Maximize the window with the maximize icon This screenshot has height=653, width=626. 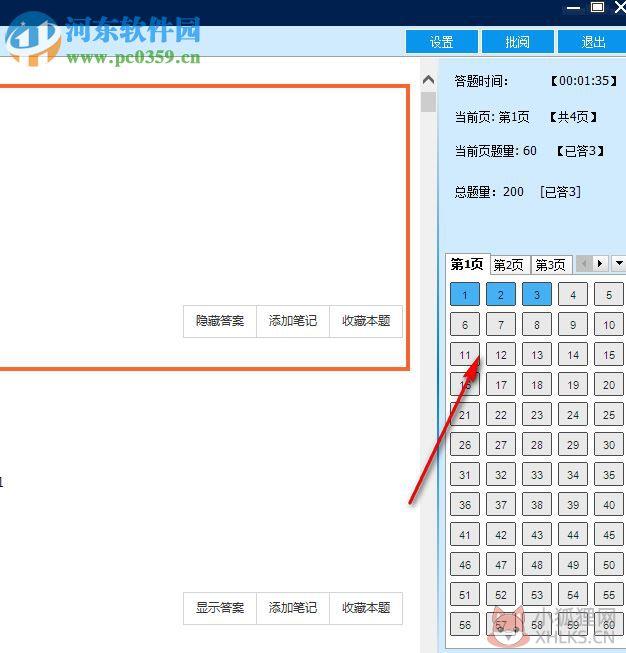[x=597, y=7]
